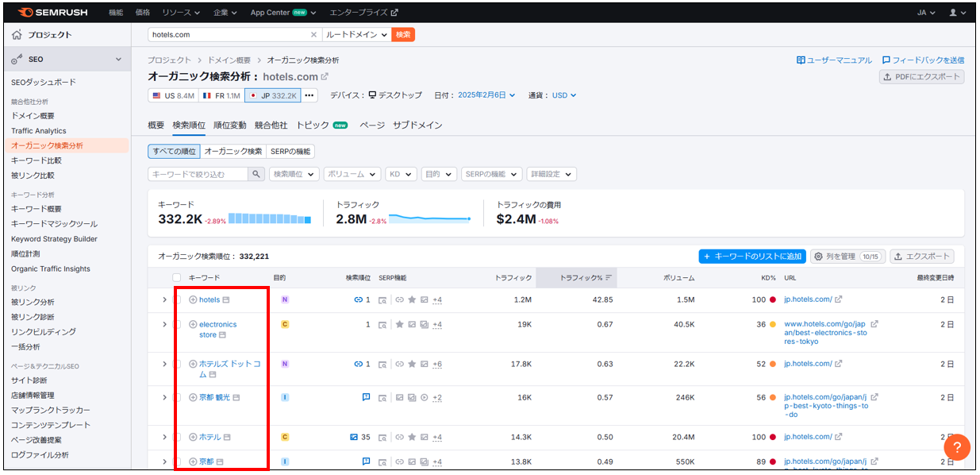Expand the electronics store keyword row
The width and height of the screenshot is (980, 475).
coord(165,324)
